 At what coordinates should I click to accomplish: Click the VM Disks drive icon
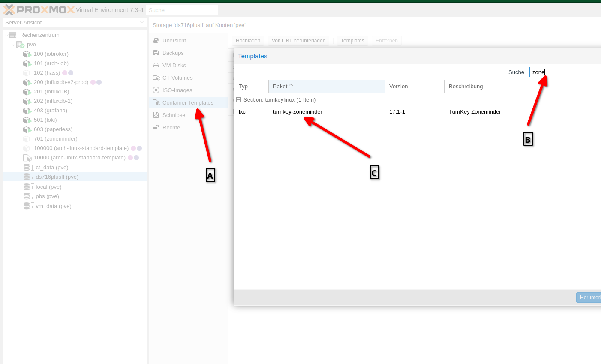tap(156, 65)
